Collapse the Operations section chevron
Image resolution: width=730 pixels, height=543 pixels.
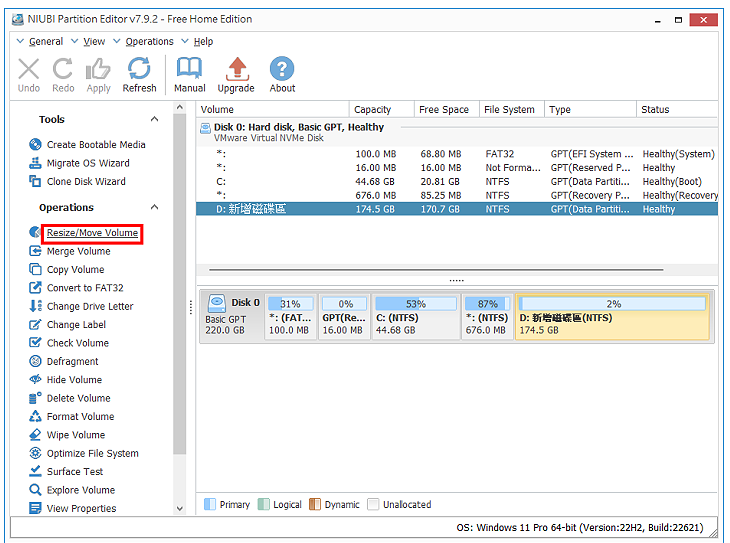pos(155,207)
